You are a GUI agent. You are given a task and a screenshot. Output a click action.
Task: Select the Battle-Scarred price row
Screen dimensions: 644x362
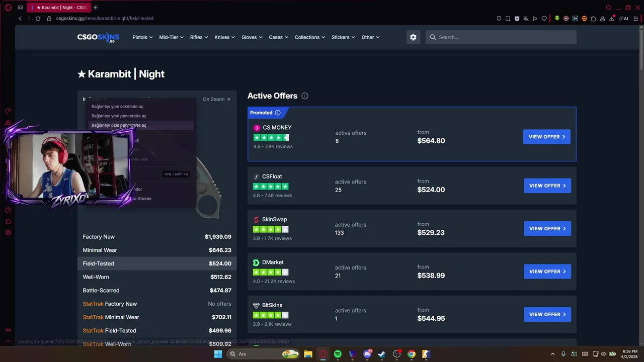[157, 291]
